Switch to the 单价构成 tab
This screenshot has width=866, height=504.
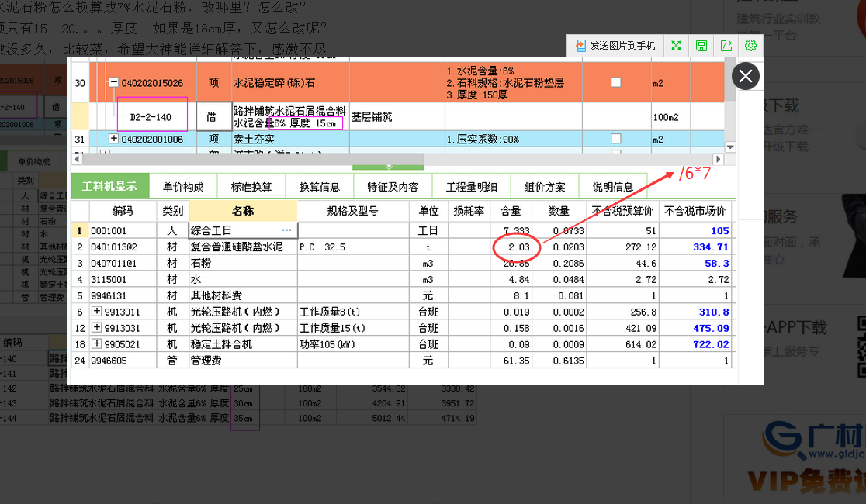183,187
